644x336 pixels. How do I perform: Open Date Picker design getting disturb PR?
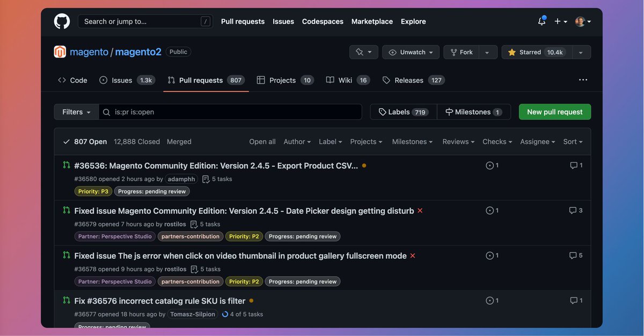coord(244,211)
